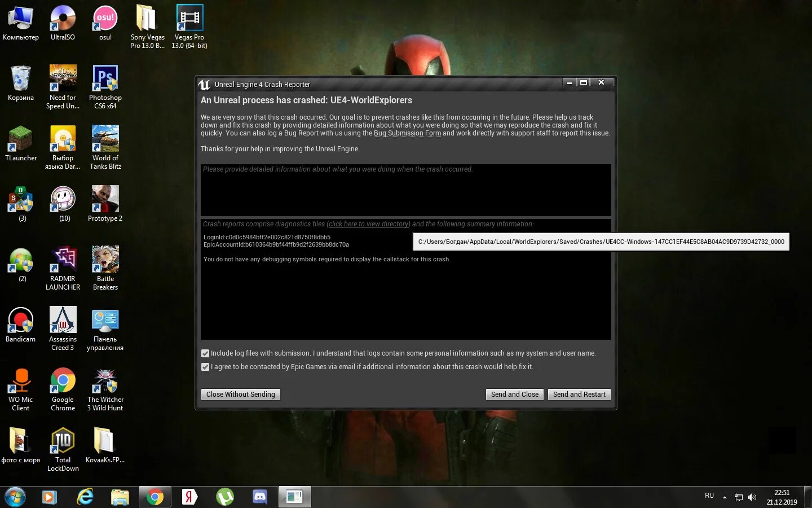Click Close Without Sending button
The image size is (812, 508).
point(240,395)
